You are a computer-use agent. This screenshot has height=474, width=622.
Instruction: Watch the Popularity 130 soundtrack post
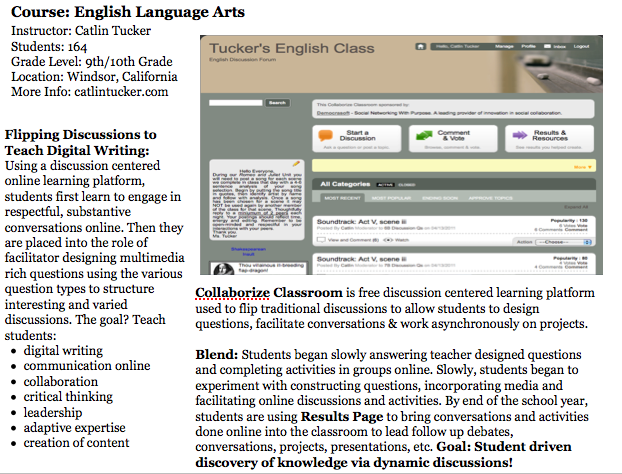396,240
